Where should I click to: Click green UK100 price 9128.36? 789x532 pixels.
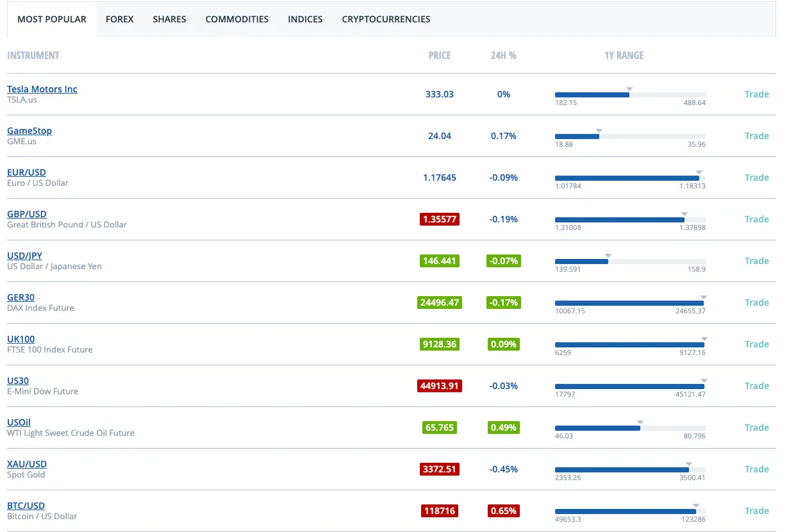pyautogui.click(x=440, y=344)
